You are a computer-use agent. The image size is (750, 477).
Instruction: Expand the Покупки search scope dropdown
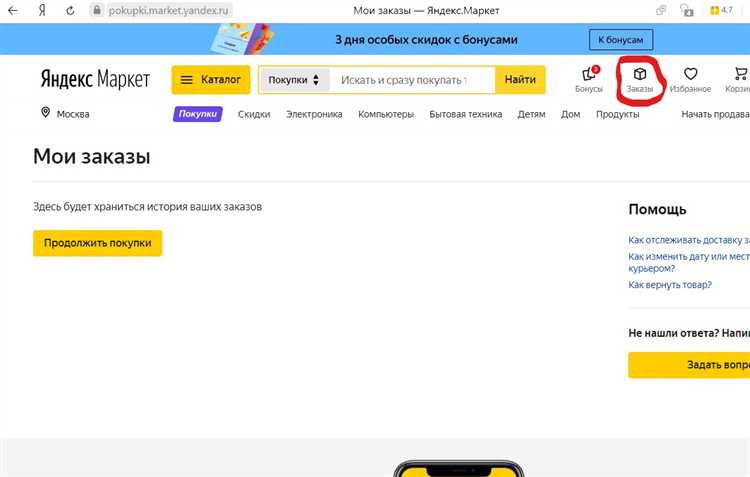click(294, 80)
